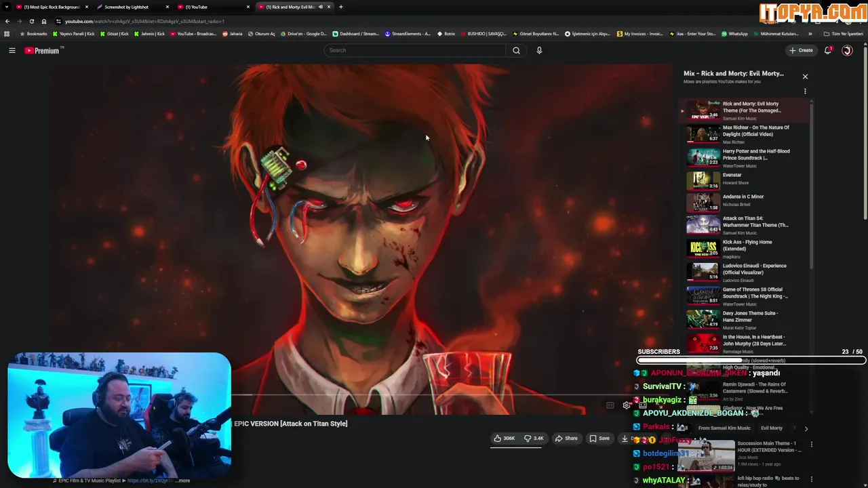The height and width of the screenshot is (488, 868).
Task: Select the From Samuel Kim Music chip
Action: [724, 428]
